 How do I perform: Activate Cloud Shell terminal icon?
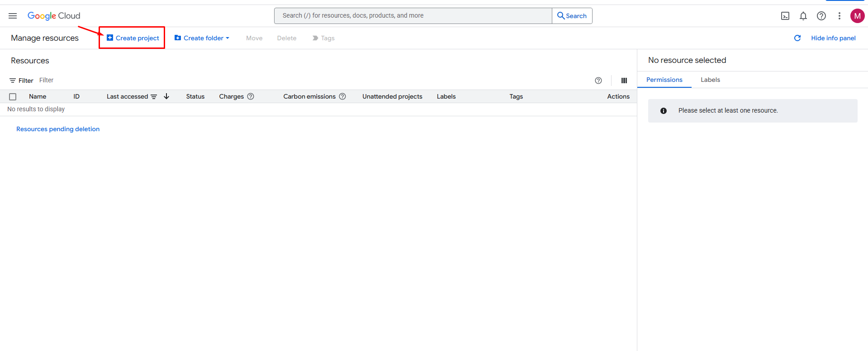click(785, 16)
